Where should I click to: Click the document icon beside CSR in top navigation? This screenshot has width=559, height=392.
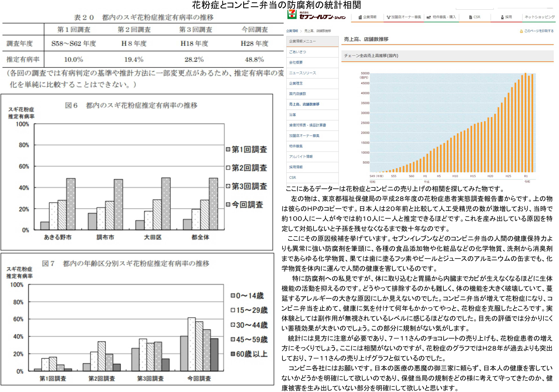(471, 17)
